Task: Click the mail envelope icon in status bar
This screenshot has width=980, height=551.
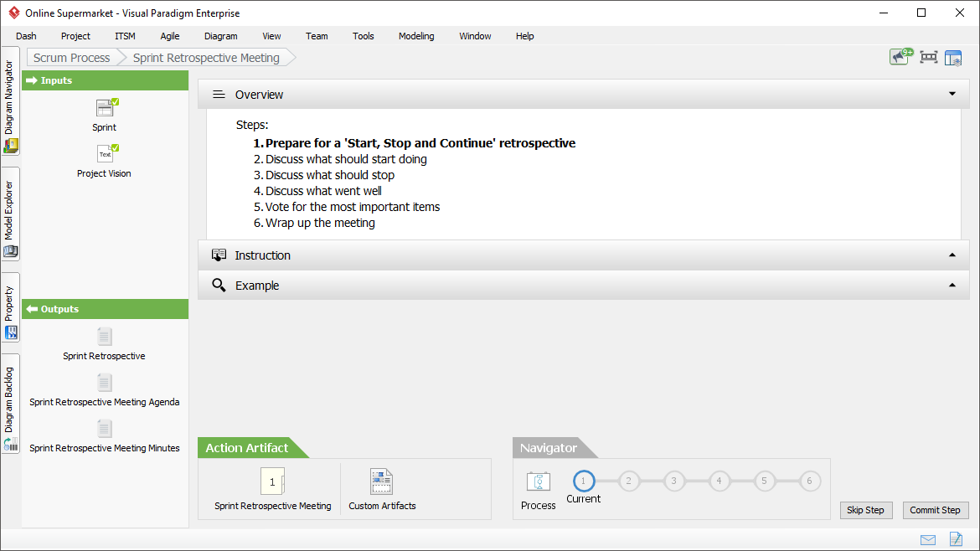Action: click(x=928, y=540)
